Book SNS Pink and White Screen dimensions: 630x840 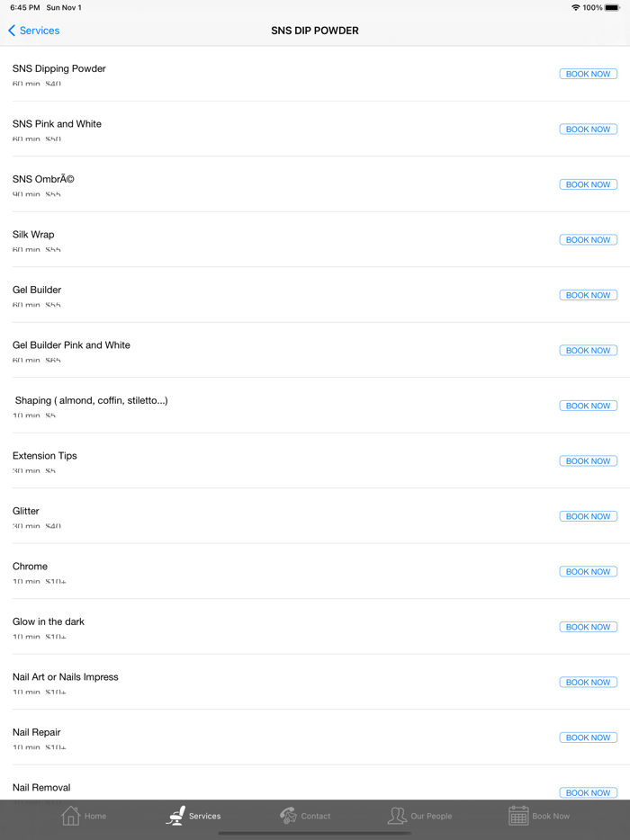[588, 130]
